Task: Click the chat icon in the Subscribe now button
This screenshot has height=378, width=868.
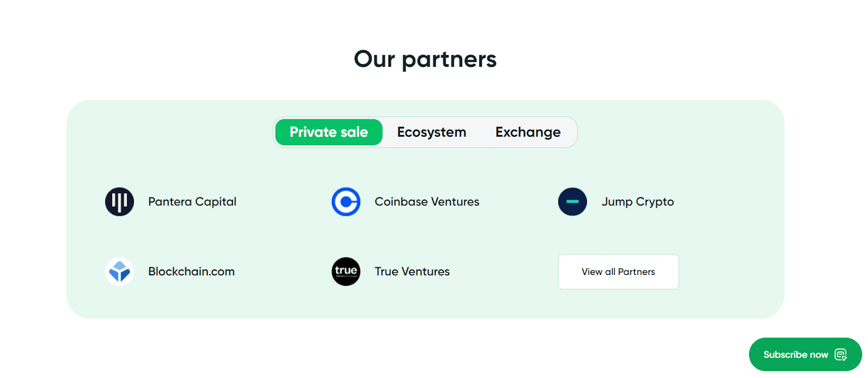Action: [x=841, y=355]
